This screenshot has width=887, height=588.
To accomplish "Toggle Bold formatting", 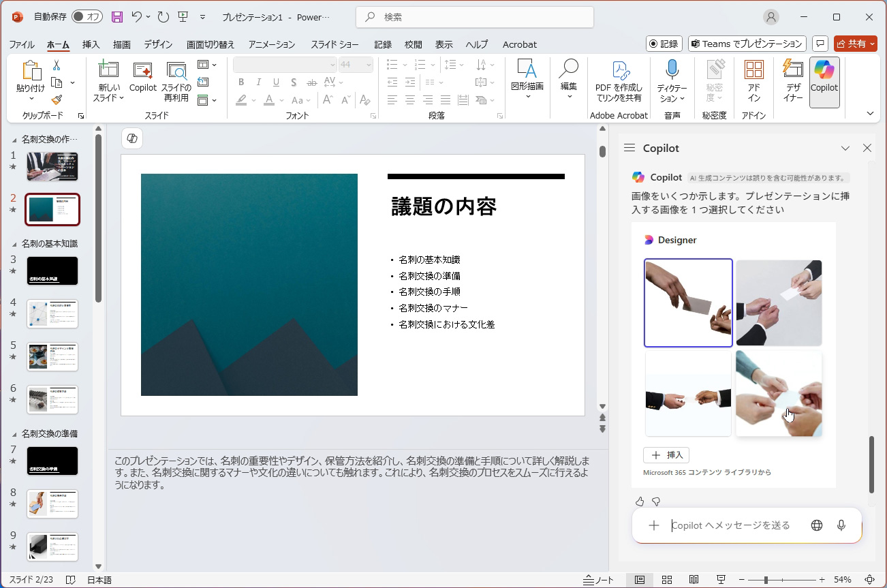I will click(241, 82).
